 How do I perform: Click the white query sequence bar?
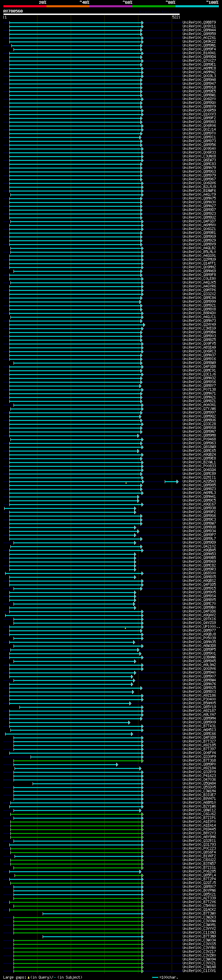point(91,15)
